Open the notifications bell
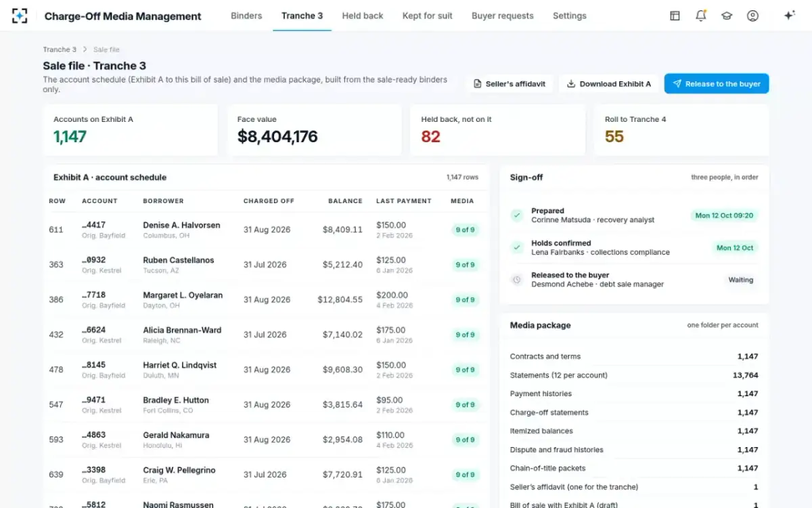Viewport: 812px width, 508px height. 701,16
